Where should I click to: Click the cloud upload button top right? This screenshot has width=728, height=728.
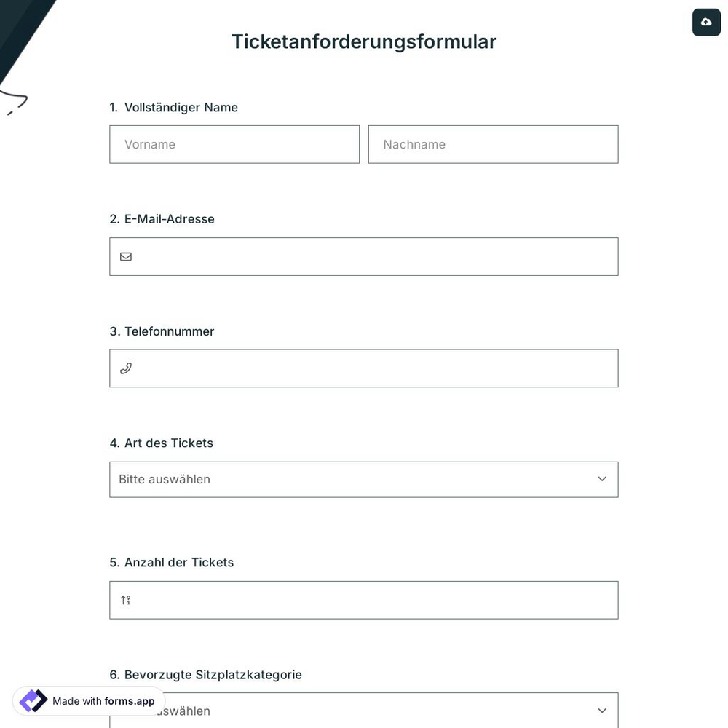[706, 22]
